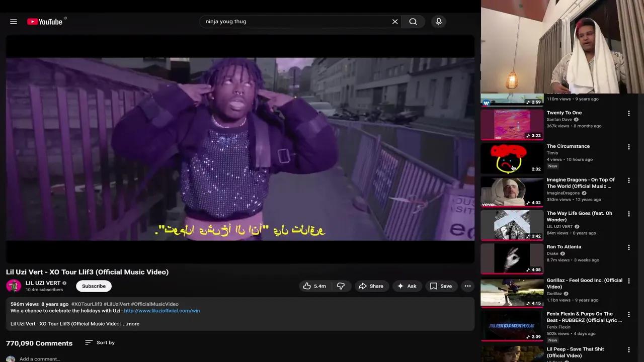Open Fenix Flexin RUBBERZ thumbnail
644x362 pixels.
(x=512, y=326)
